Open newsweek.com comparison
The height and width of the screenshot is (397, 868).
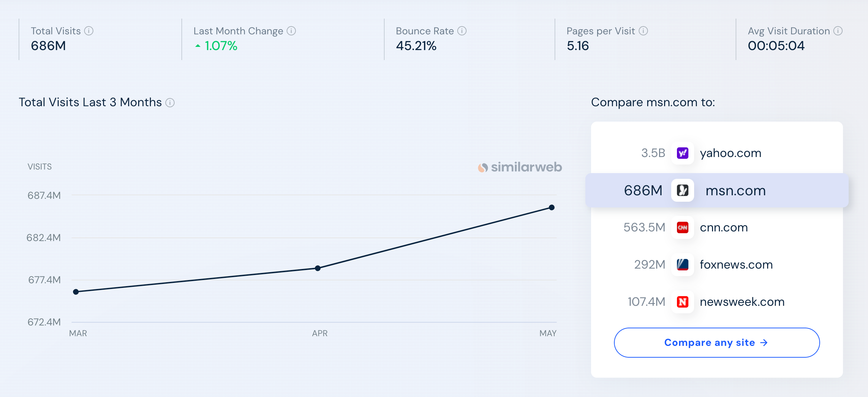pos(742,302)
